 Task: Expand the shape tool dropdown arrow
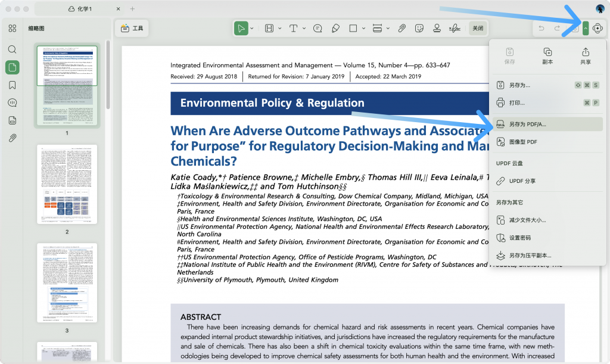[364, 29]
